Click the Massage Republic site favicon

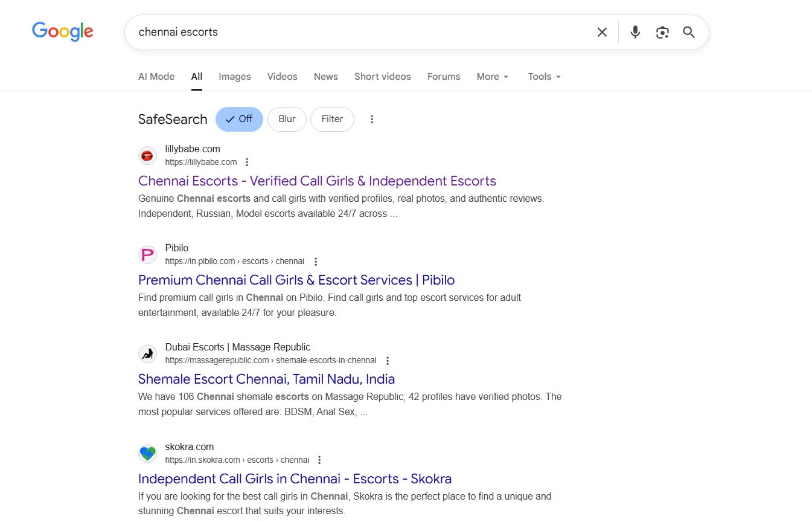pos(147,353)
